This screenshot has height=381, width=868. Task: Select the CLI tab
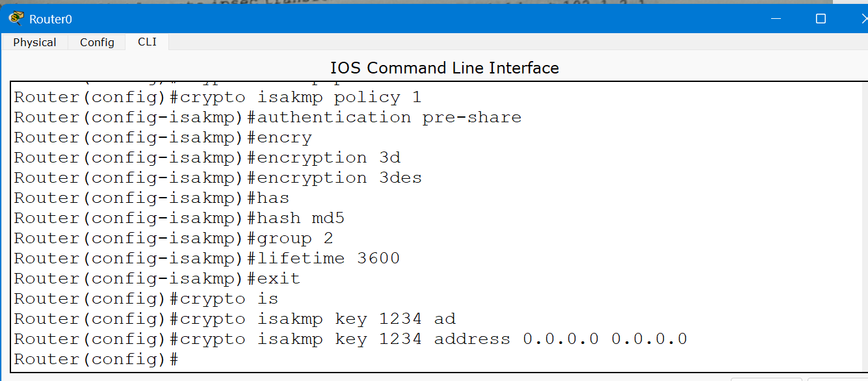pyautogui.click(x=147, y=42)
